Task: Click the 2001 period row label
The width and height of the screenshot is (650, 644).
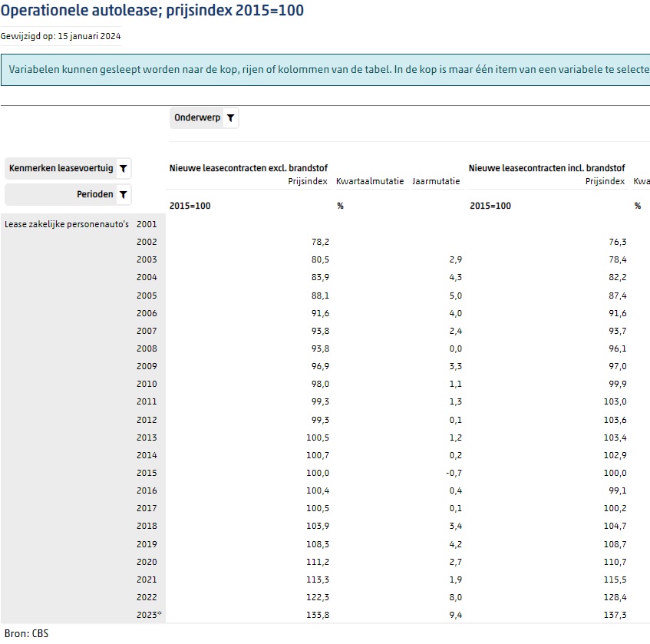Action: (x=147, y=224)
